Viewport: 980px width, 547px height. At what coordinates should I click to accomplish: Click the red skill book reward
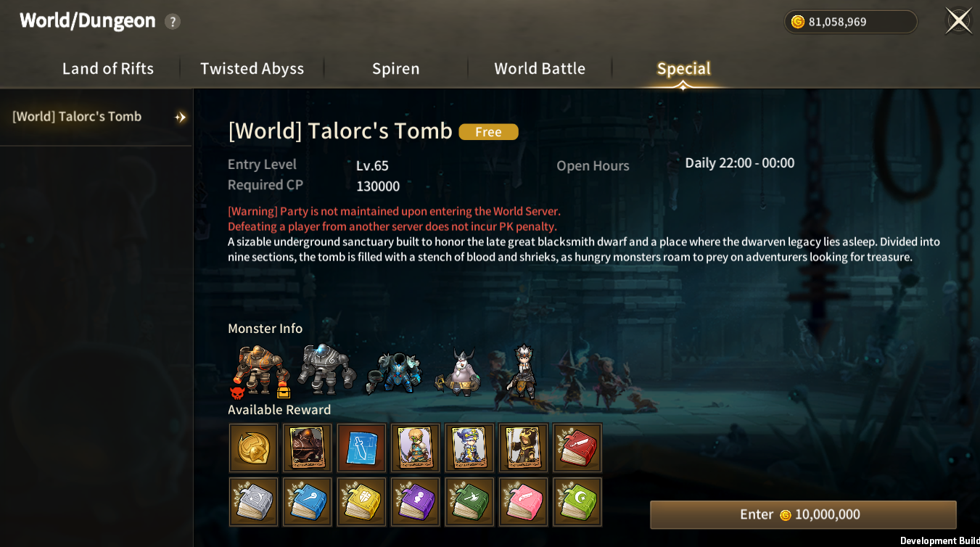577,448
